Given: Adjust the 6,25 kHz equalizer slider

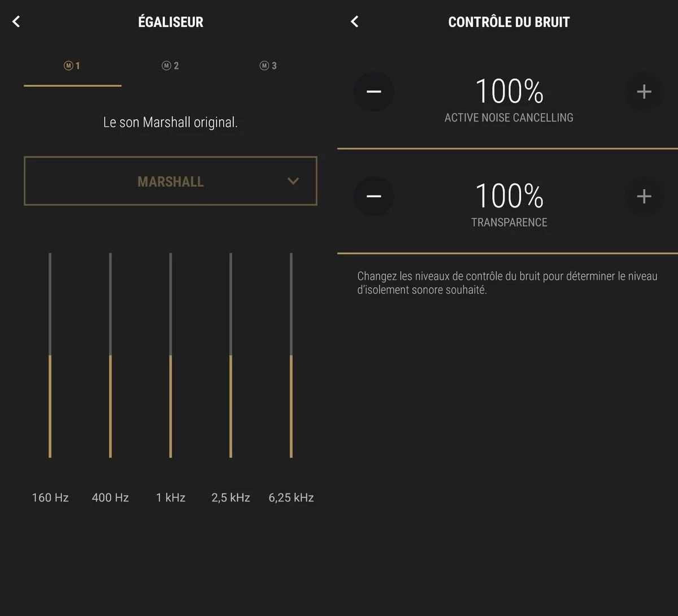Looking at the screenshot, I should (x=291, y=355).
